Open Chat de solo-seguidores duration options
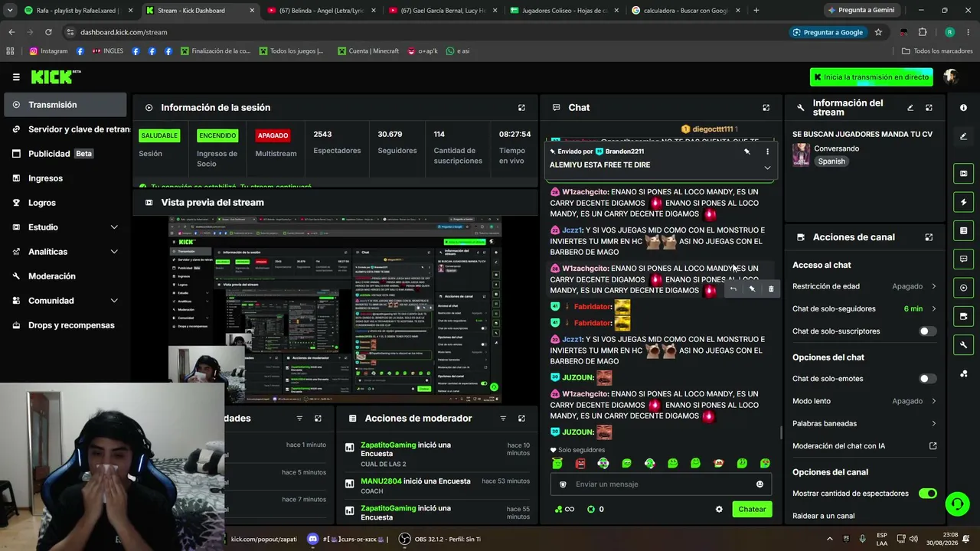 point(864,309)
